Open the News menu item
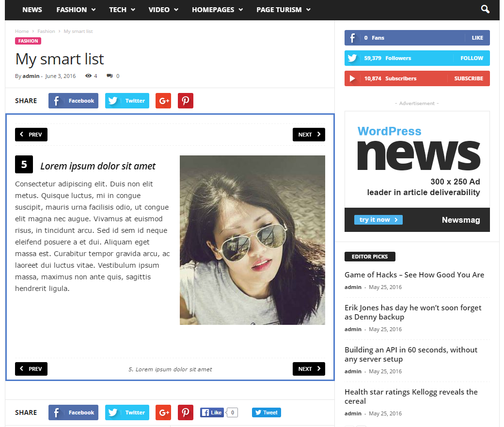Screen dimensions: 504x427 pyautogui.click(x=32, y=10)
